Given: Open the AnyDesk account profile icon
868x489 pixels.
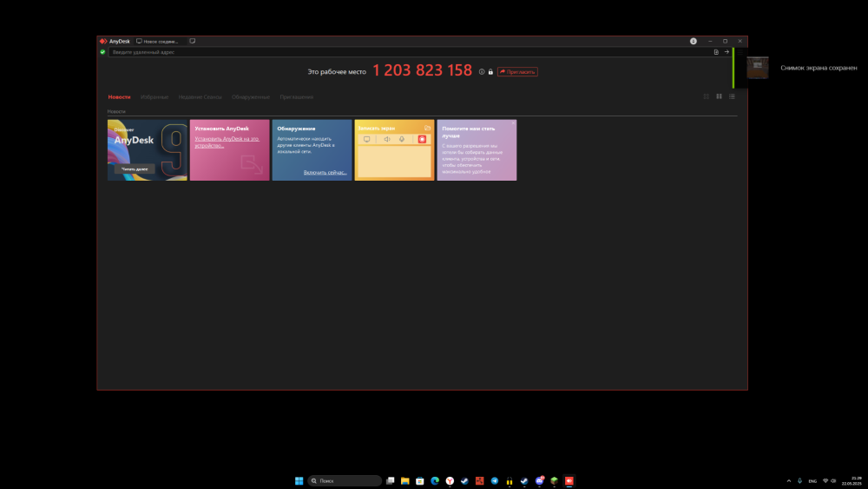Looking at the screenshot, I should (693, 41).
